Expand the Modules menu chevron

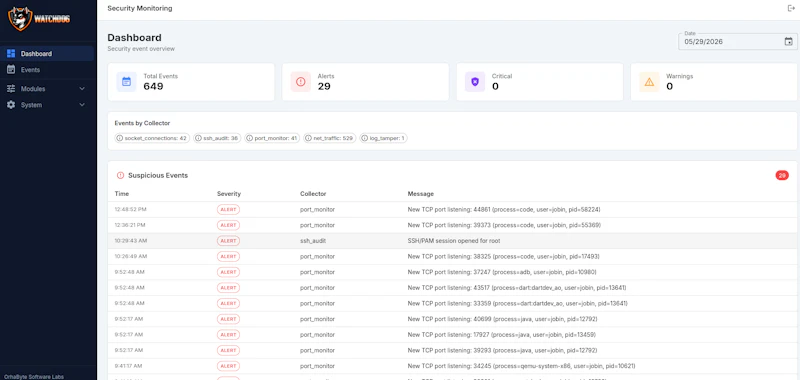(x=82, y=89)
